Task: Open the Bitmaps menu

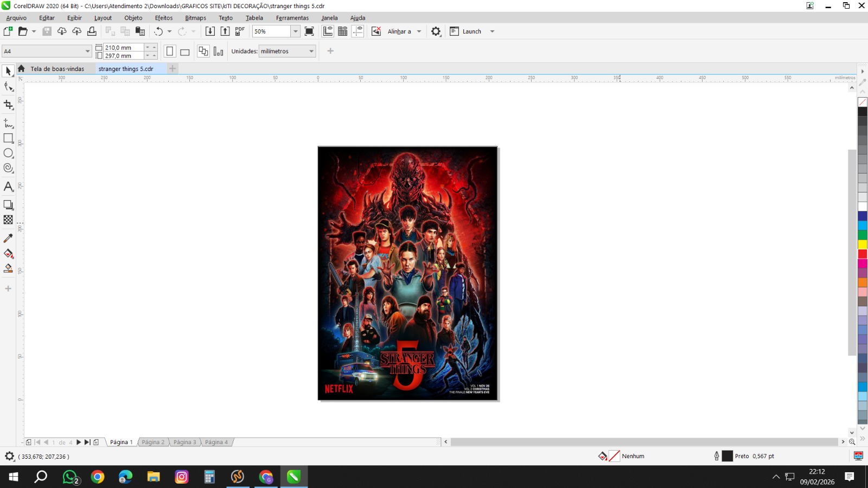Action: [195, 18]
